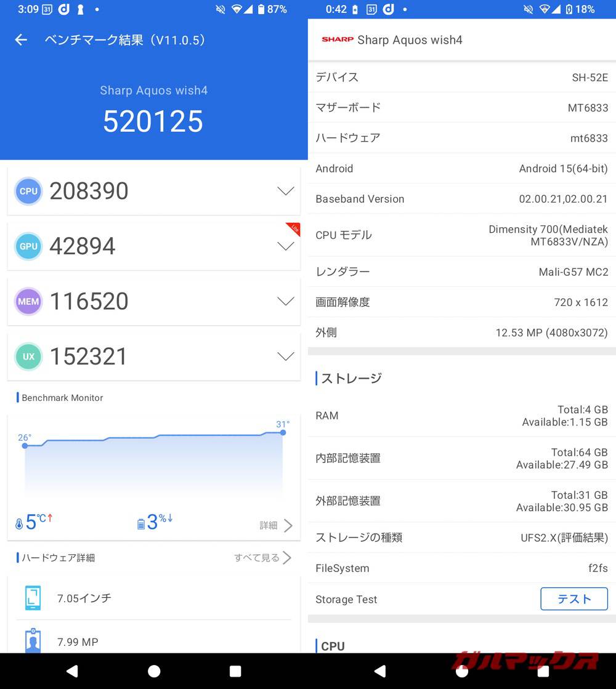This screenshot has height=689, width=616.
Task: Click the MEM memory score icon
Action: coord(28,301)
